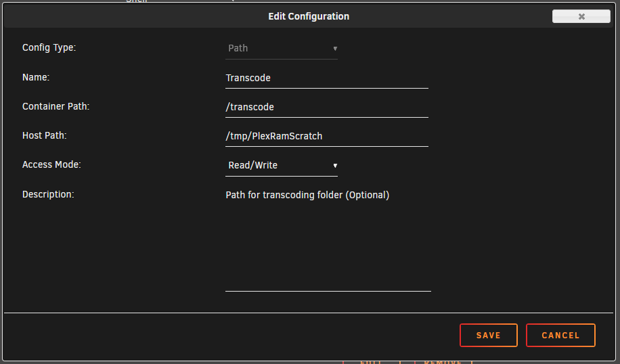This screenshot has height=364, width=620.
Task: Cancel editing the configuration
Action: (x=560, y=335)
